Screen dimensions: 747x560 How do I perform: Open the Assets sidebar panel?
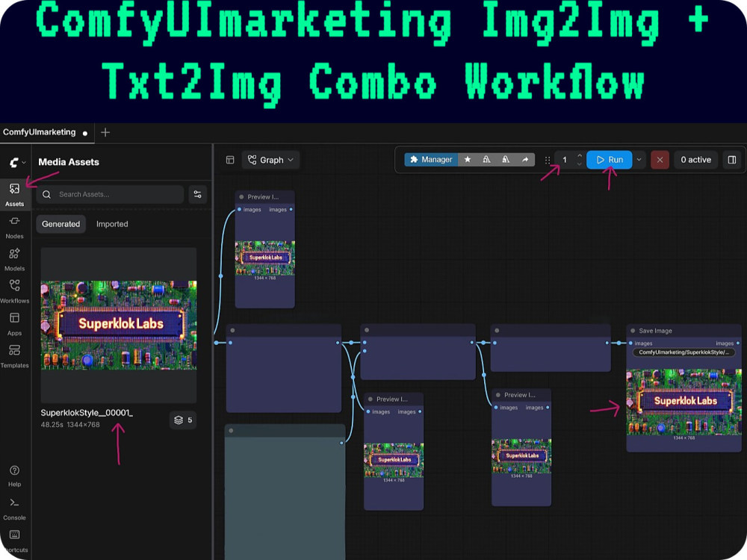coord(14,194)
